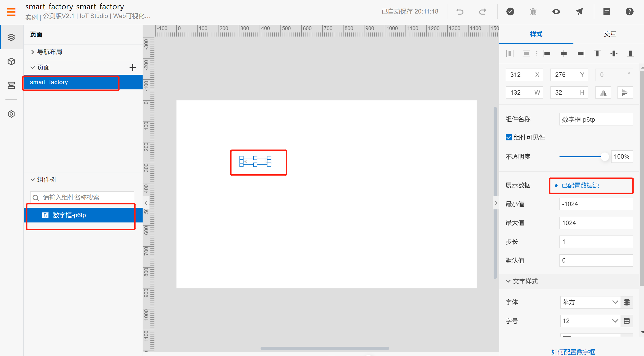
Task: Switch to the 交互 tab
Action: point(610,34)
